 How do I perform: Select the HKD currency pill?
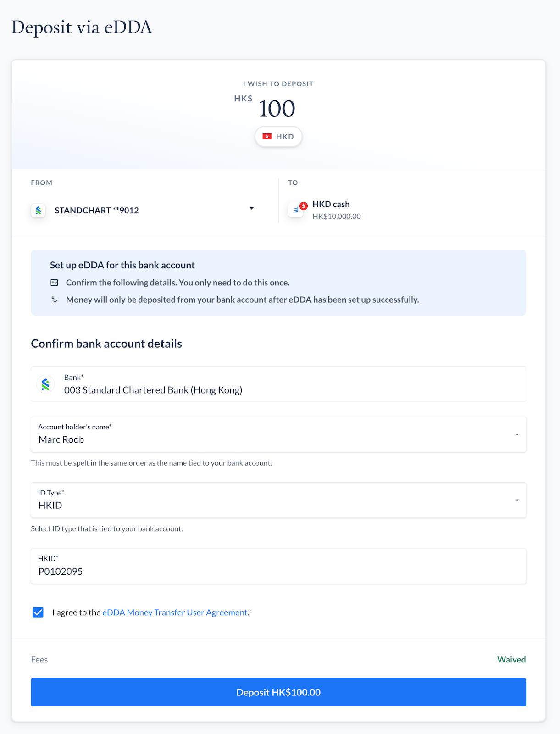(x=278, y=137)
